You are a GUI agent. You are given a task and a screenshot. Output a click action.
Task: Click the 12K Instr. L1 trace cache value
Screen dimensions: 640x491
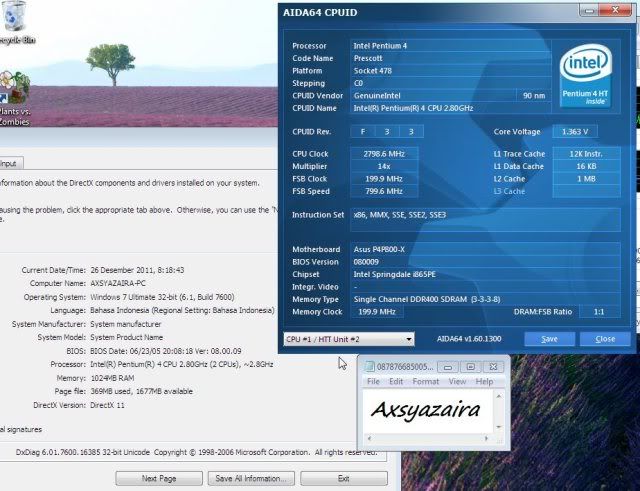(586, 154)
